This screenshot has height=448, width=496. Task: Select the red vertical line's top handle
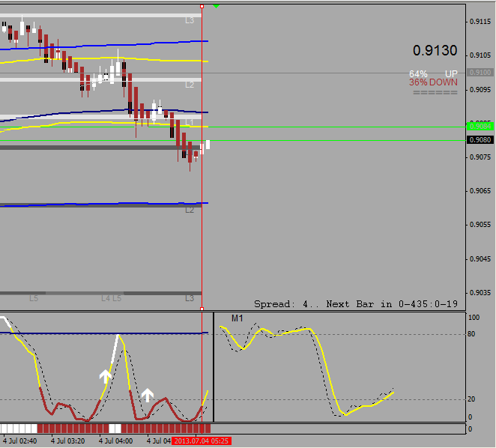click(202, 6)
